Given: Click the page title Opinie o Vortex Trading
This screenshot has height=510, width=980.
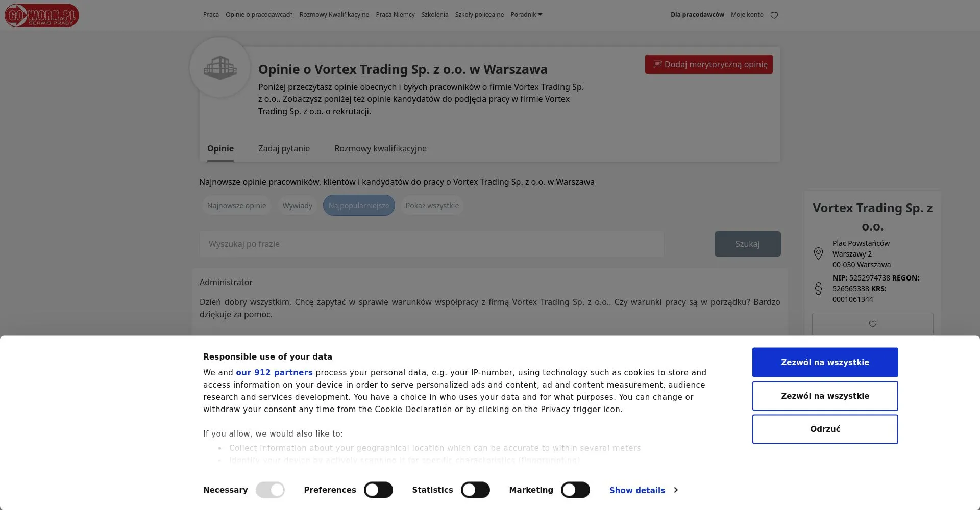Looking at the screenshot, I should click(x=403, y=69).
